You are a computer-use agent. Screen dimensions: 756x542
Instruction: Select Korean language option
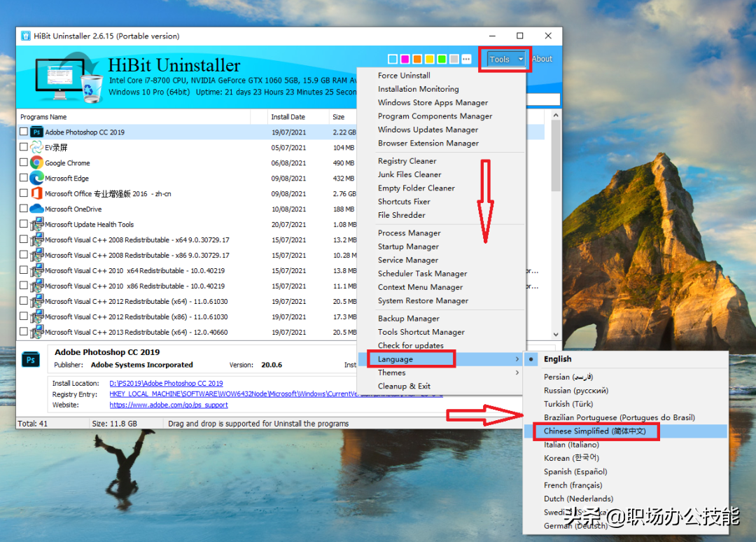pos(626,458)
